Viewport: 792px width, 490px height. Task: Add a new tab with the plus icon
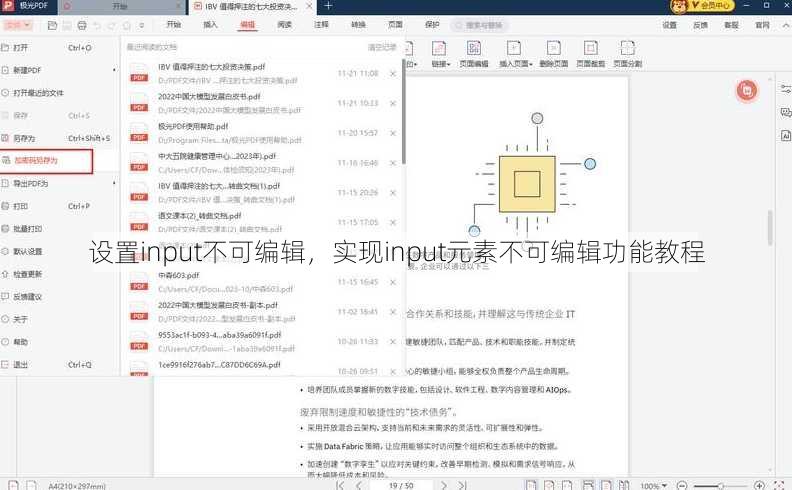[x=328, y=6]
